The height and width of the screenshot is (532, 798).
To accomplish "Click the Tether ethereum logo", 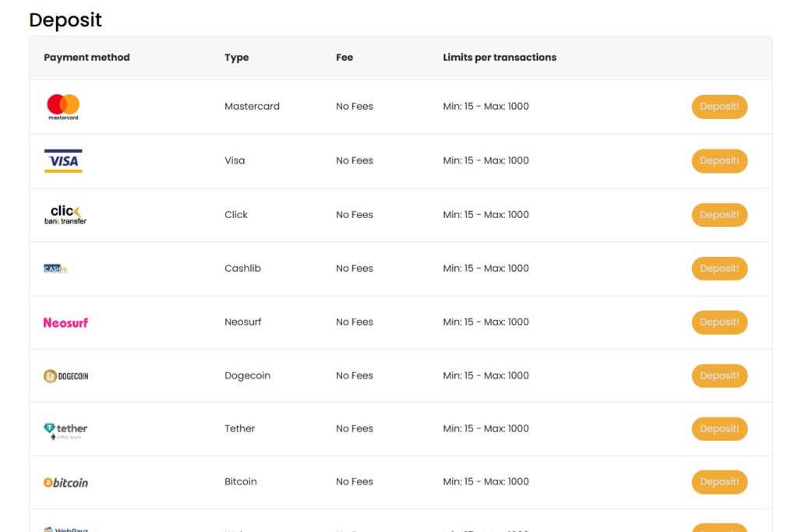I will [65, 428].
